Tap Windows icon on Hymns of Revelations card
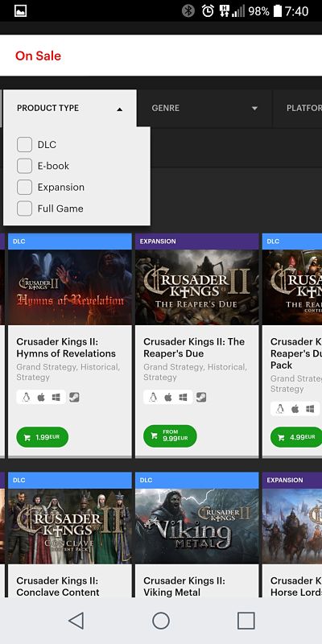The height and width of the screenshot is (644, 322). click(x=56, y=397)
